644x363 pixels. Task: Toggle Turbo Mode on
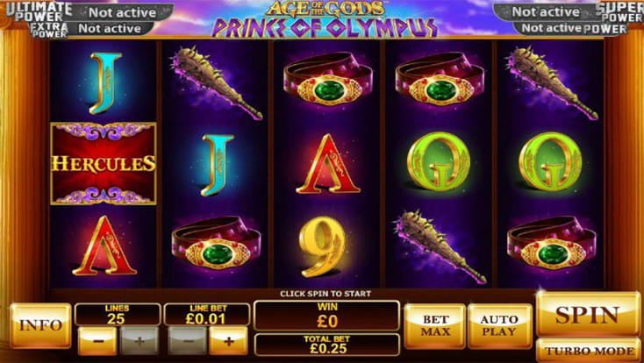(x=589, y=350)
